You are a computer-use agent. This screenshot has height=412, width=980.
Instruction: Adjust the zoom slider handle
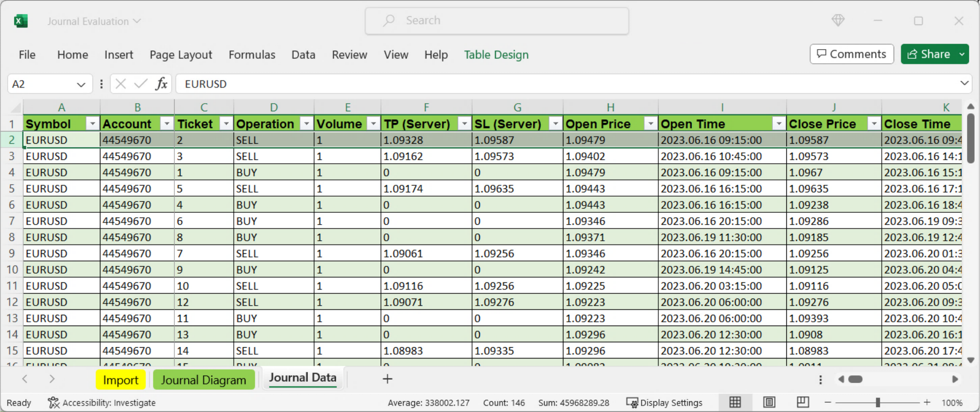pyautogui.click(x=878, y=402)
